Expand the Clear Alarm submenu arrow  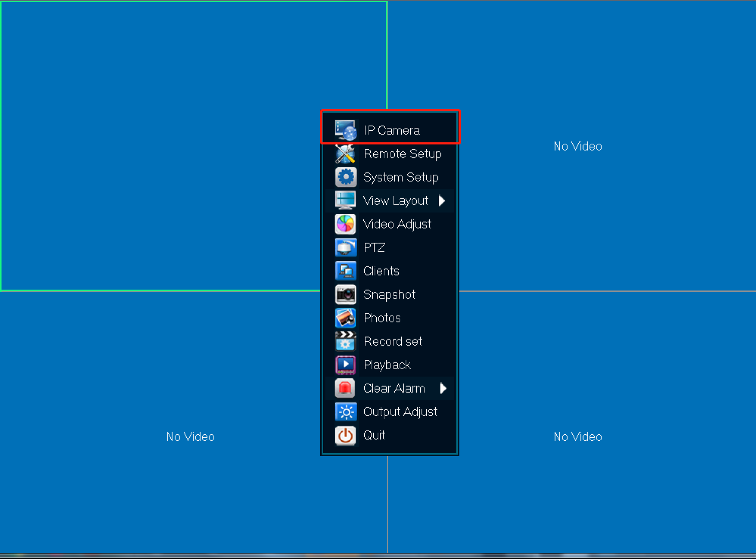point(443,388)
